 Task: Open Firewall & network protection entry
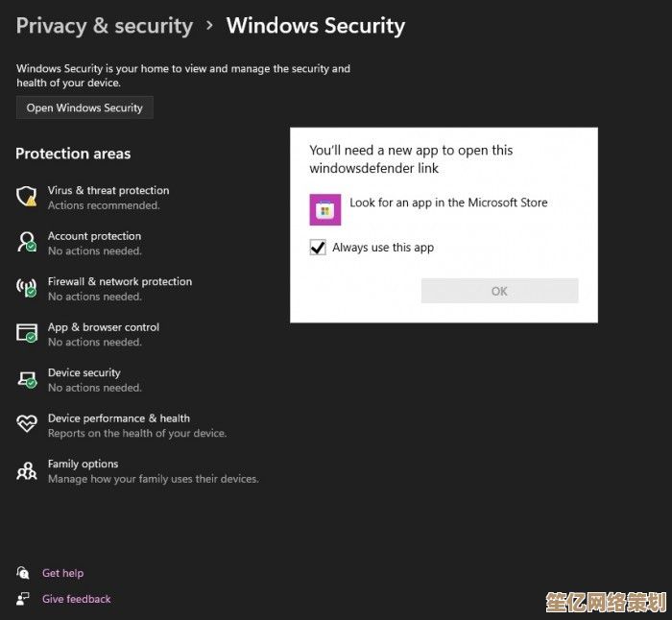(120, 281)
